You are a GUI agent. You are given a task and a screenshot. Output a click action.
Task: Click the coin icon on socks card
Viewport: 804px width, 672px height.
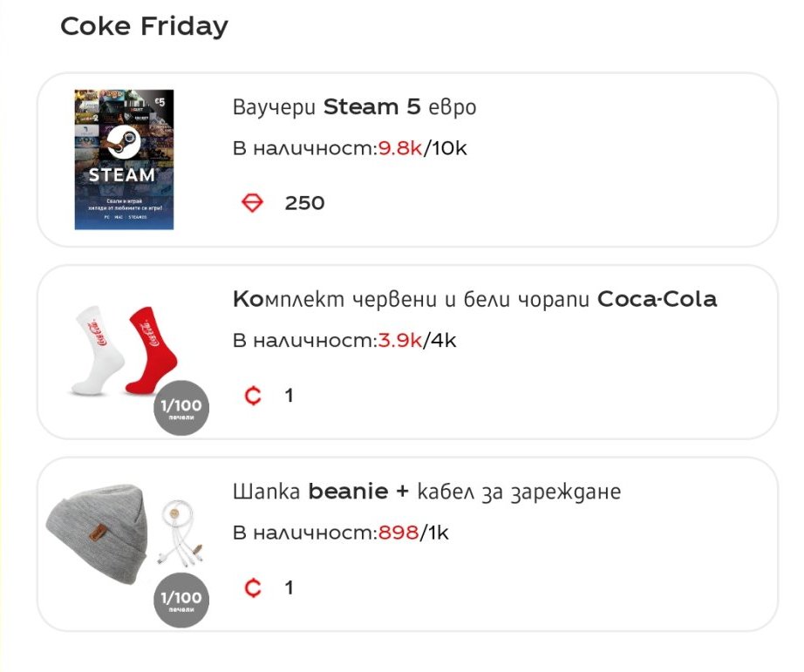tap(253, 396)
